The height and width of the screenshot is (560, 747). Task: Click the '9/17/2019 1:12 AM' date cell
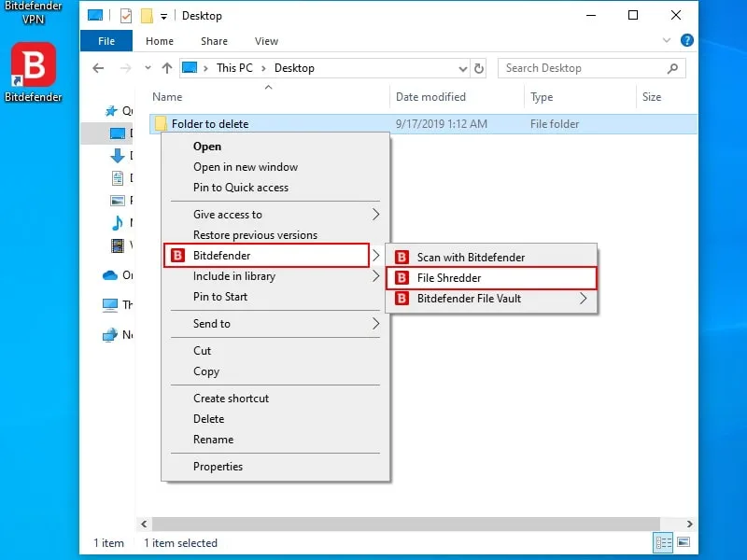click(x=441, y=124)
